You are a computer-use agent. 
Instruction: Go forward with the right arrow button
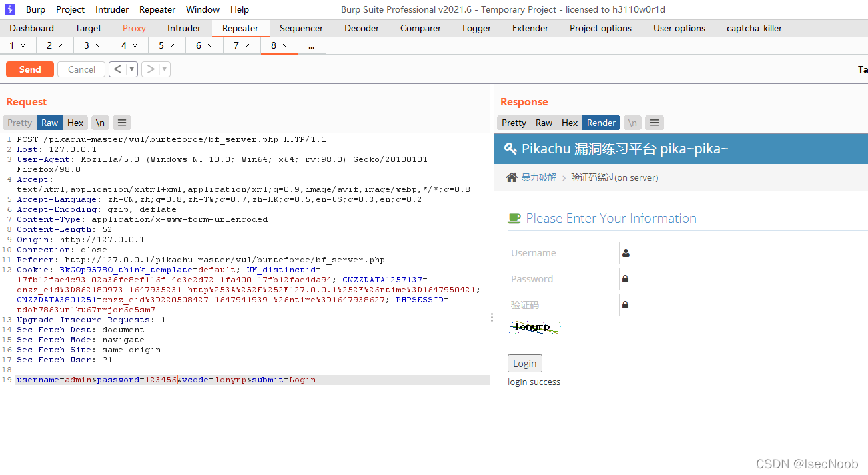coord(150,69)
